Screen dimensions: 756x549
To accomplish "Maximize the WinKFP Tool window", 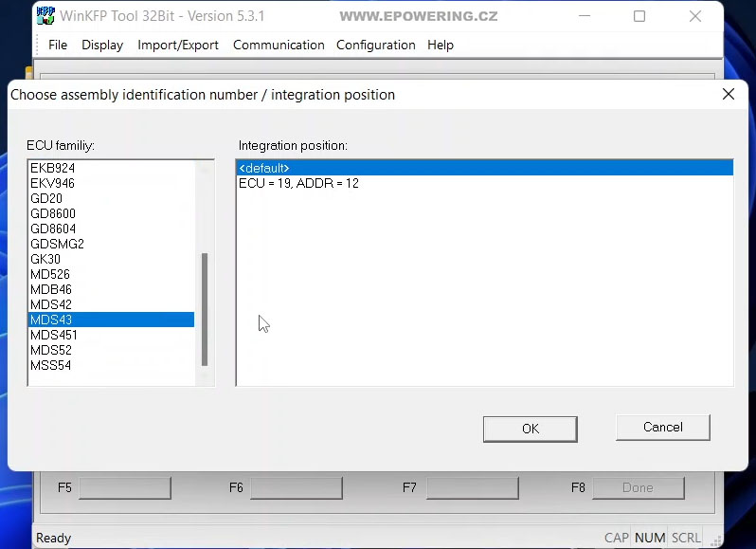I will pyautogui.click(x=639, y=16).
